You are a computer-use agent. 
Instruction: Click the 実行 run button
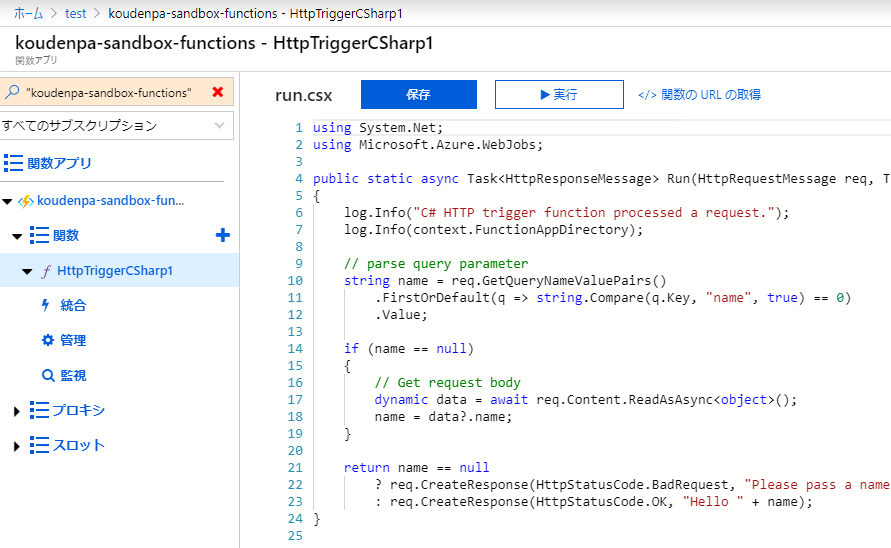point(559,94)
